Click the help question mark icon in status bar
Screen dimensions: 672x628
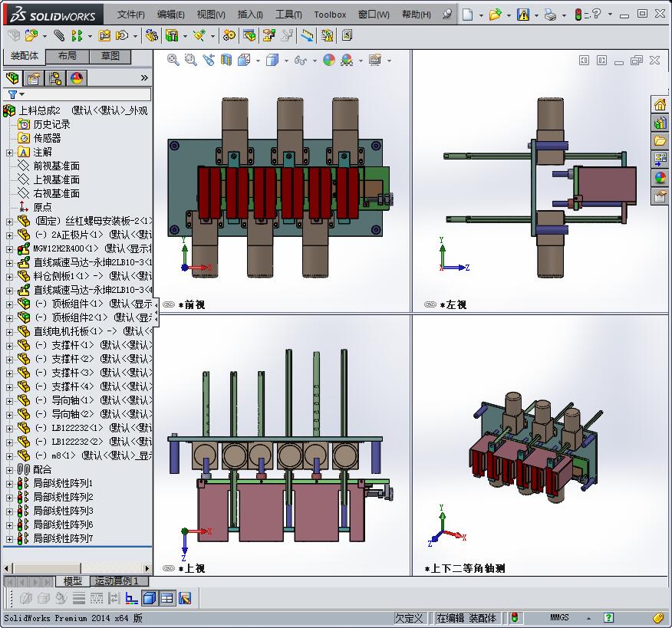pyautogui.click(x=608, y=617)
